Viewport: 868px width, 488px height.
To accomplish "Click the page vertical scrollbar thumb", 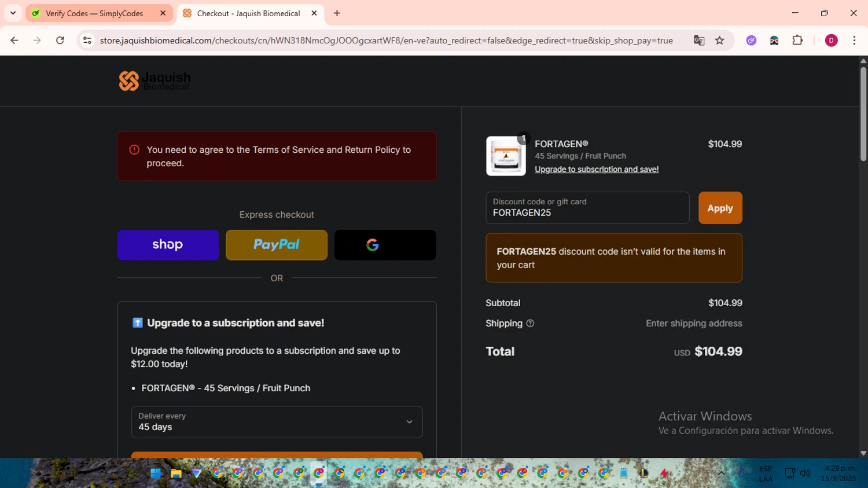I will point(863,114).
